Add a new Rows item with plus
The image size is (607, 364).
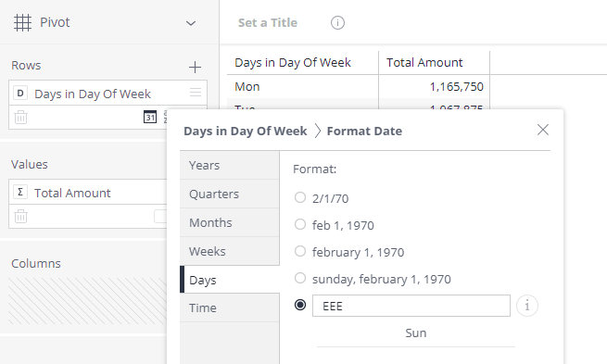[196, 67]
